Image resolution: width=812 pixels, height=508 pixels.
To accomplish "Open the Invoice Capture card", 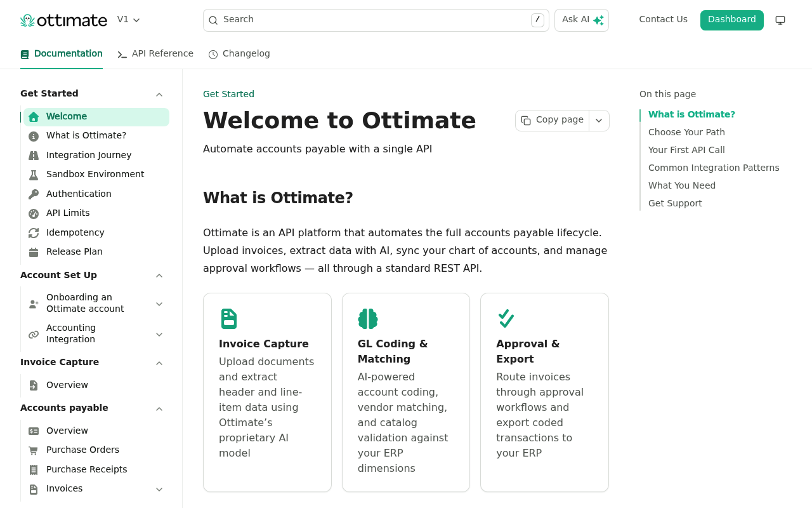I will (267, 392).
